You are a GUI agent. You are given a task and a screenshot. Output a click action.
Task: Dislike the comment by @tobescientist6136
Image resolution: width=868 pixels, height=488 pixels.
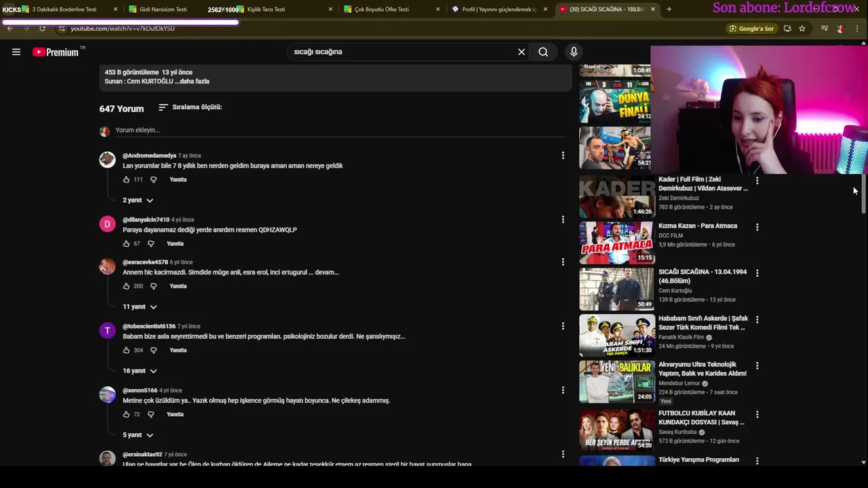[x=153, y=350]
